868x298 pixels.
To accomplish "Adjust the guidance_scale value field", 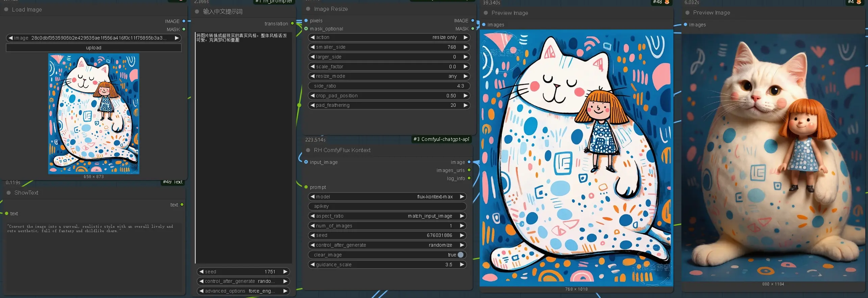I will [387, 265].
